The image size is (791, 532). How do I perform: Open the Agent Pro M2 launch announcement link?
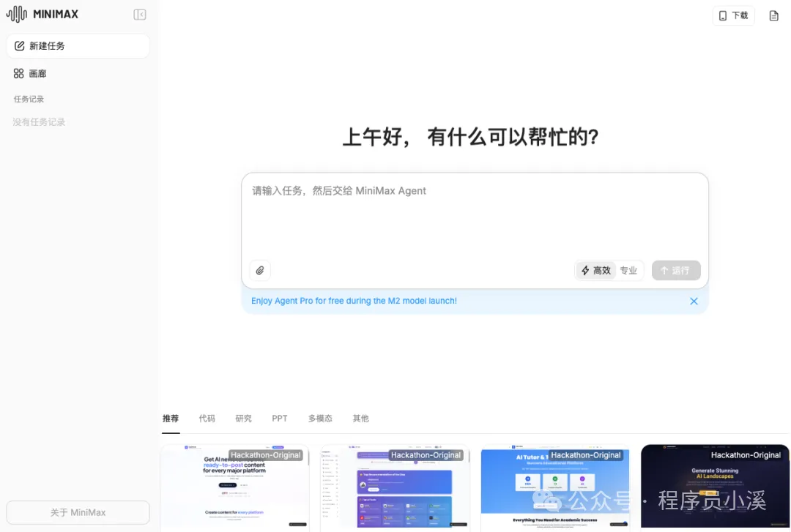tap(354, 301)
